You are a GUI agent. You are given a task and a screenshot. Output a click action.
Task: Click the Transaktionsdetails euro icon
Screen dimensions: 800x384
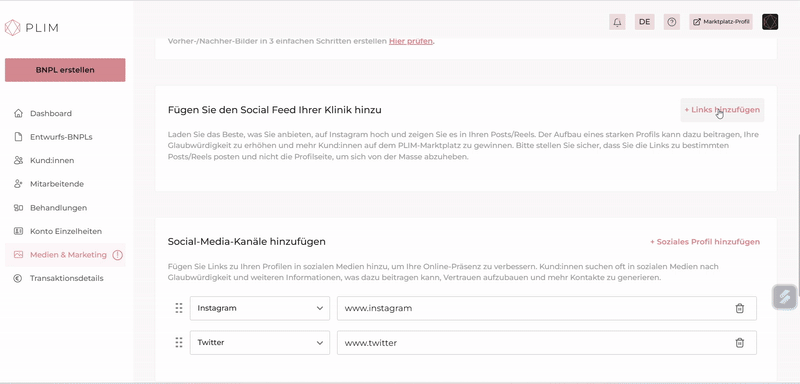tap(18, 278)
